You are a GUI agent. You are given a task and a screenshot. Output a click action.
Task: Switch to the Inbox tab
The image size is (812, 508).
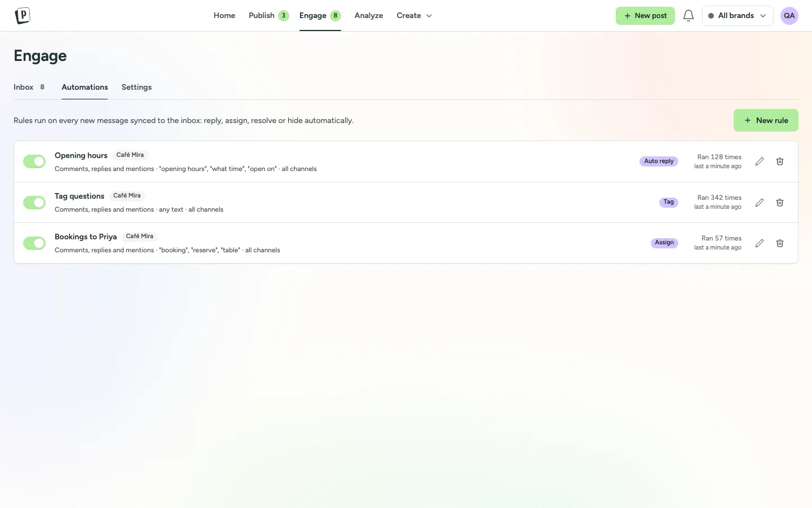pyautogui.click(x=30, y=87)
